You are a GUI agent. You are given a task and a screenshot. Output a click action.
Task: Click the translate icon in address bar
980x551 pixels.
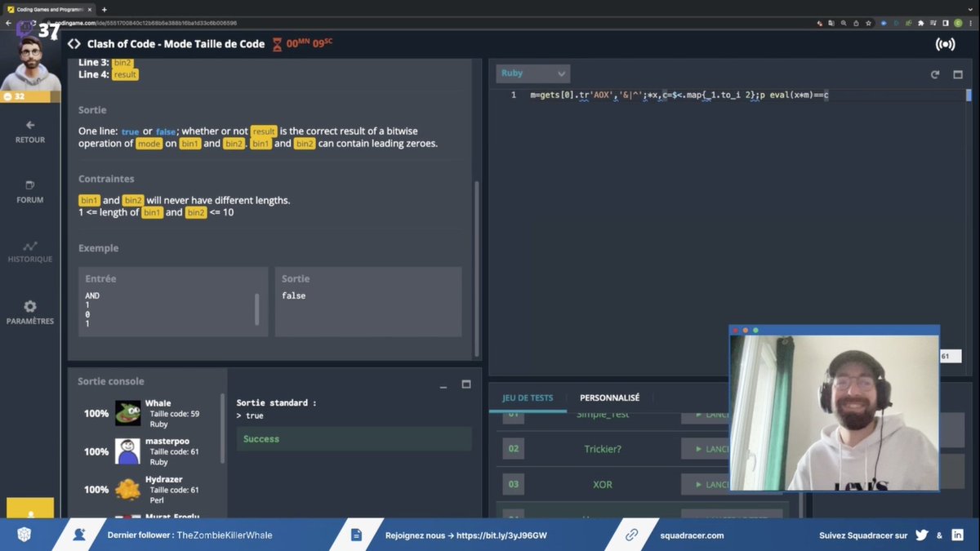point(831,24)
